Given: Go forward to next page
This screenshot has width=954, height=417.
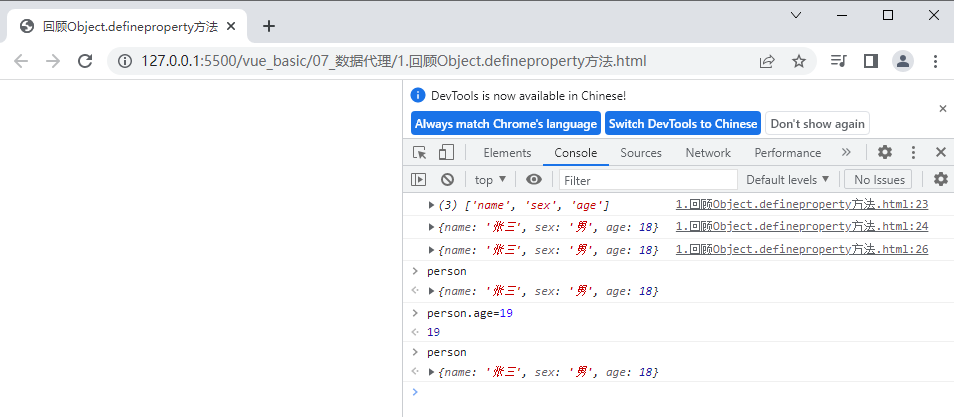Looking at the screenshot, I should pyautogui.click(x=54, y=61).
